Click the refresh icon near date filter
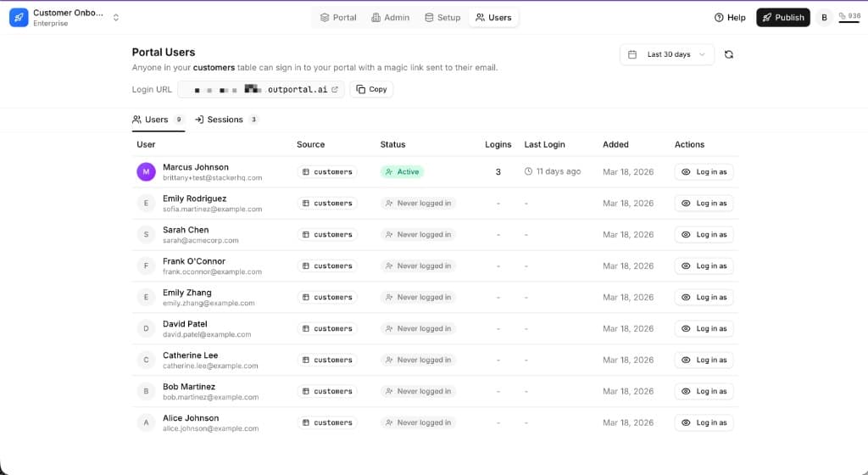868x475 pixels. pos(728,54)
